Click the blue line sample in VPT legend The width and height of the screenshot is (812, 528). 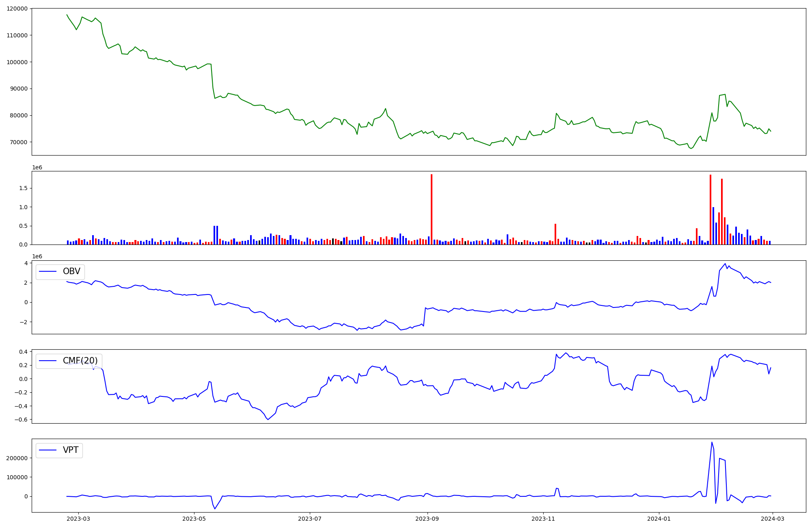tap(48, 450)
